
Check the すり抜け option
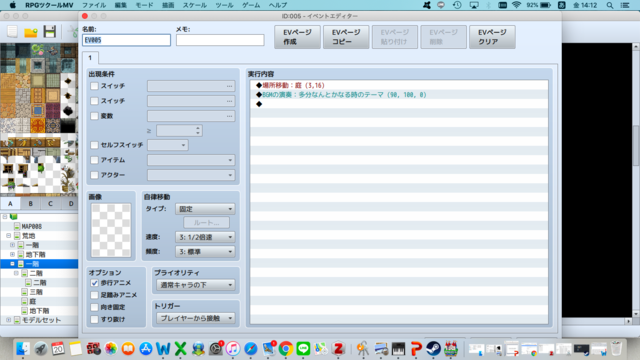[94, 319]
